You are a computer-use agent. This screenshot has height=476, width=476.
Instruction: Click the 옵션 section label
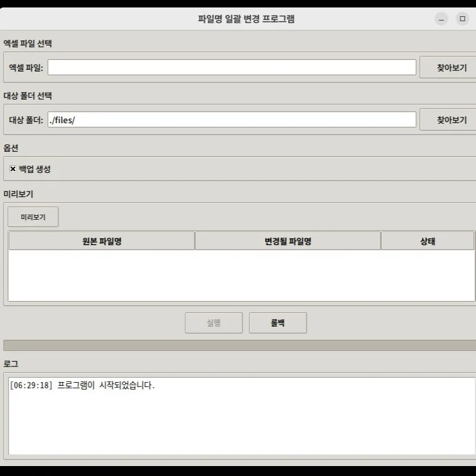tap(11, 148)
